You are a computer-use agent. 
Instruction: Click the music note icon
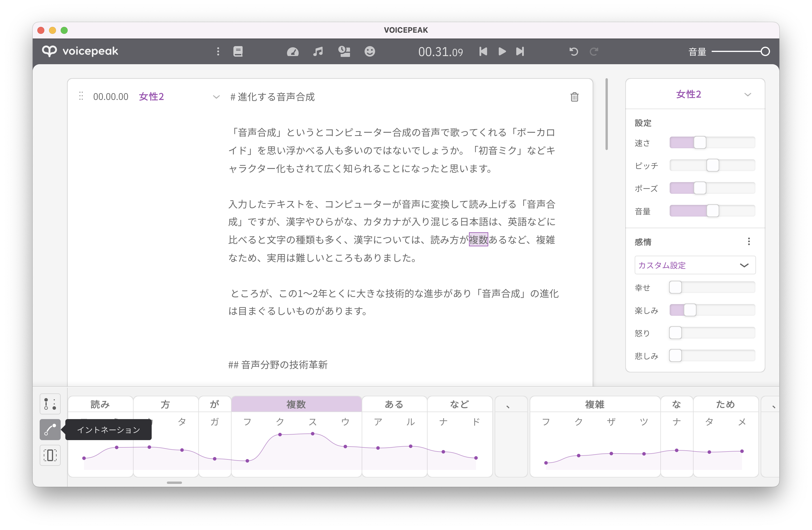pyautogui.click(x=318, y=52)
